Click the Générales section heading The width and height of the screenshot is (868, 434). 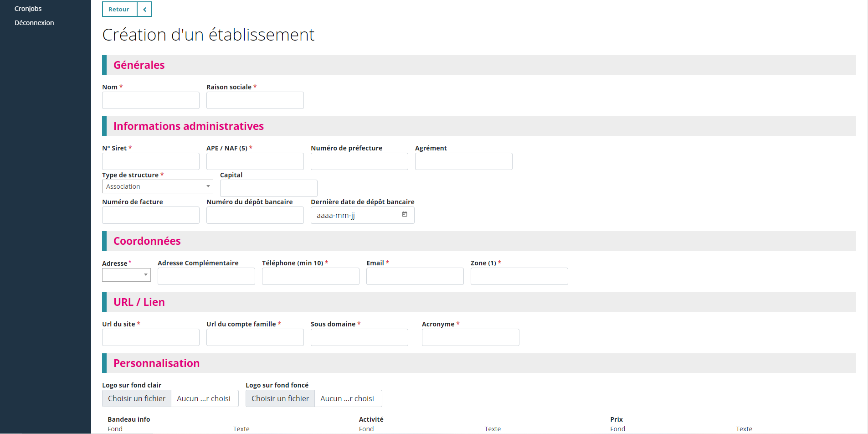pyautogui.click(x=139, y=65)
